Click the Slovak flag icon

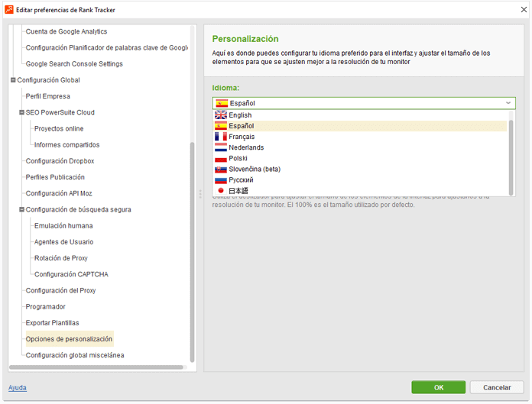(221, 169)
